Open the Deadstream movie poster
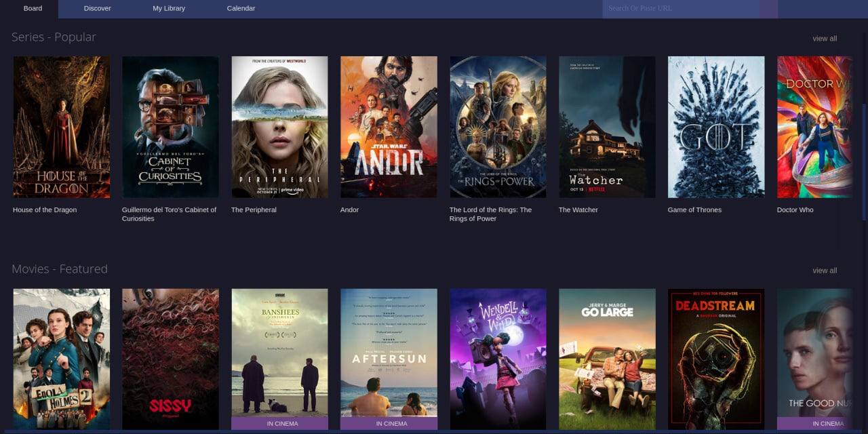The width and height of the screenshot is (868, 434). coord(716,359)
